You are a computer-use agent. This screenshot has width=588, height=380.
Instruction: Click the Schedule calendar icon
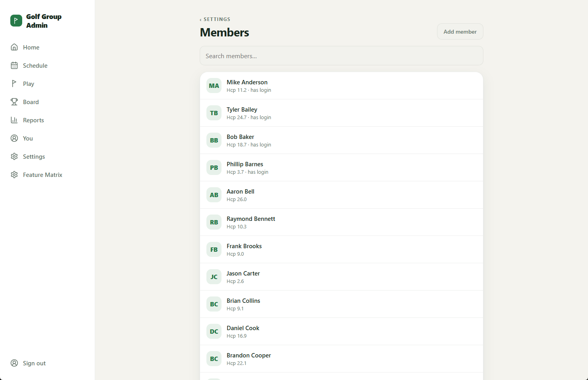click(x=14, y=65)
